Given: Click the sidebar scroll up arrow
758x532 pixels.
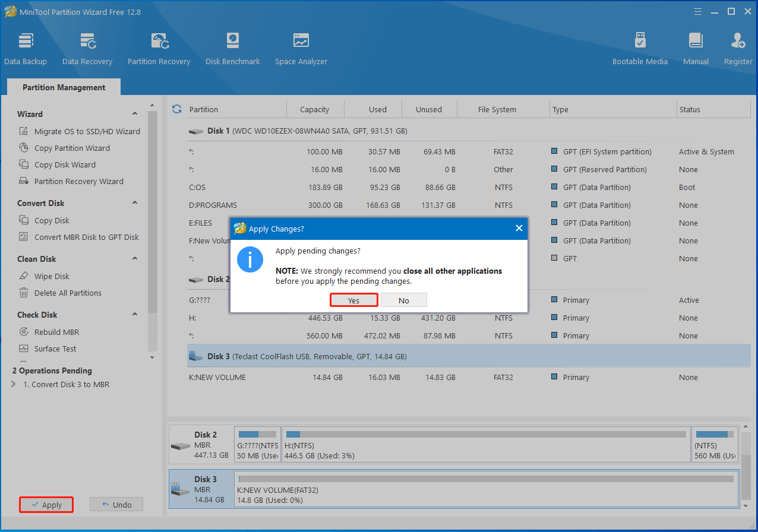Looking at the screenshot, I should tap(153, 106).
